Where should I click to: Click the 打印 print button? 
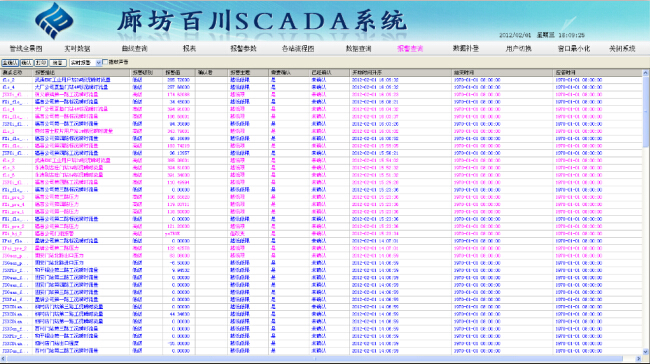tap(41, 63)
